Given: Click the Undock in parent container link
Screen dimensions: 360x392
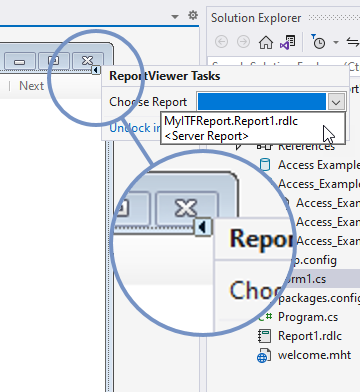Looking at the screenshot, I should tap(135, 128).
